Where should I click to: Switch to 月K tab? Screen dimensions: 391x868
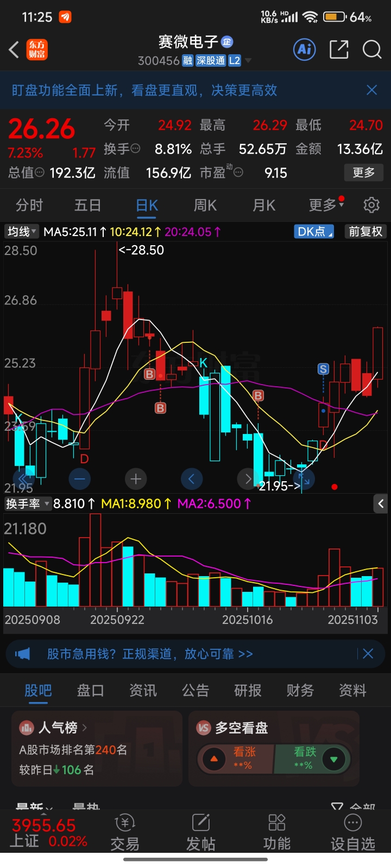point(264,205)
